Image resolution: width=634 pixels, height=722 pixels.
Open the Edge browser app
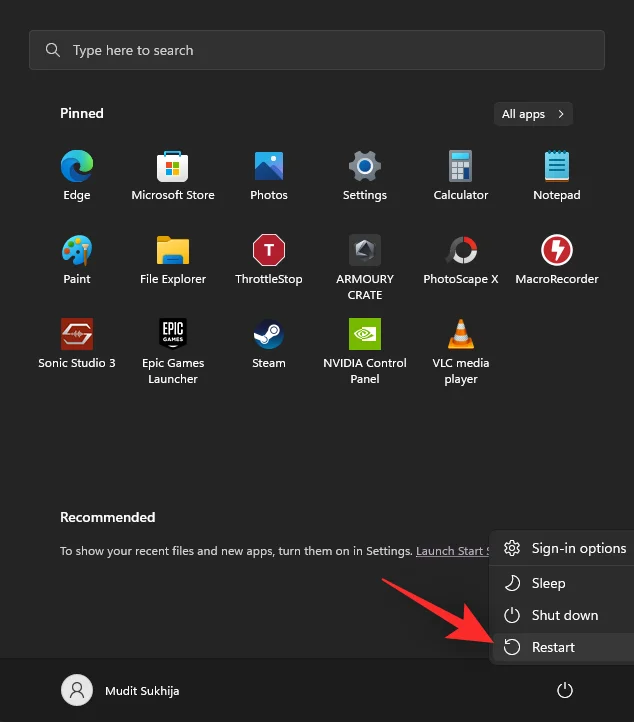tap(77, 175)
